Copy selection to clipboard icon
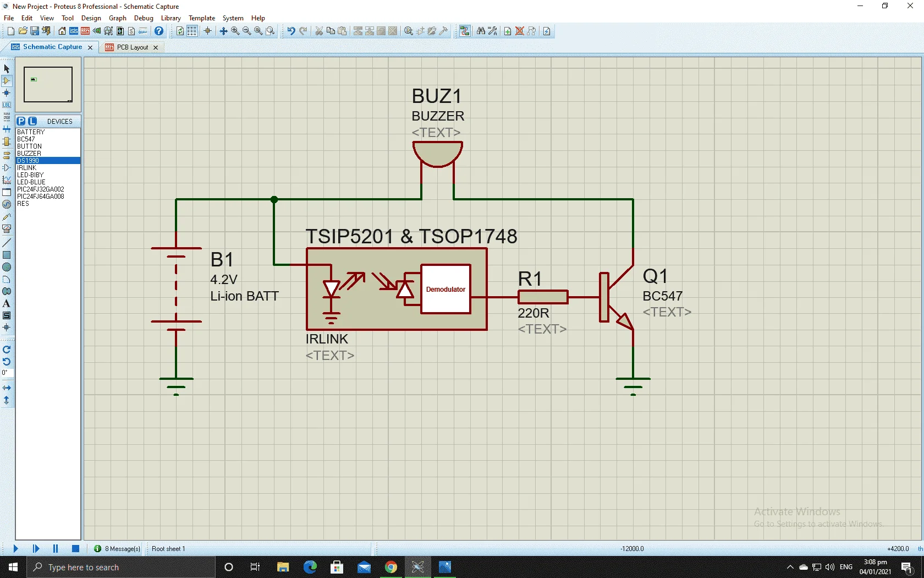 pos(331,31)
